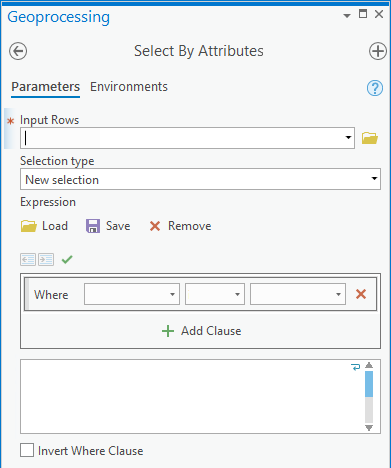The image size is (391, 468).
Task: Save the current expression
Action: 108,226
